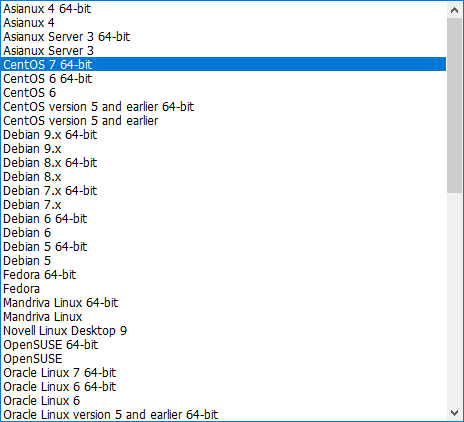Select the Mandriva Linux item
Viewport: 464px width, 422px height.
223,317
